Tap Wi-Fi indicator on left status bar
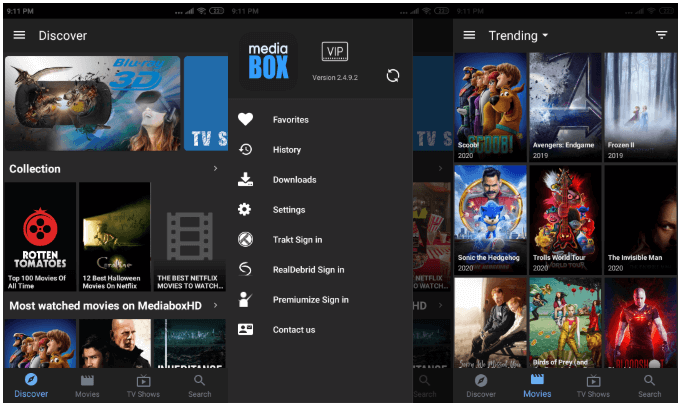Viewport: 684px width, 409px height. [203, 11]
